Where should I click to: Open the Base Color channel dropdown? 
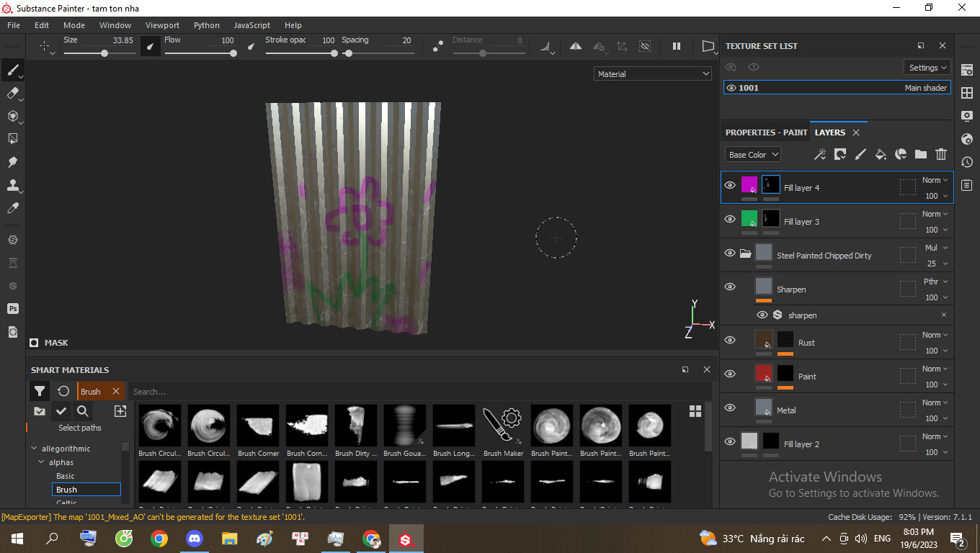[753, 154]
